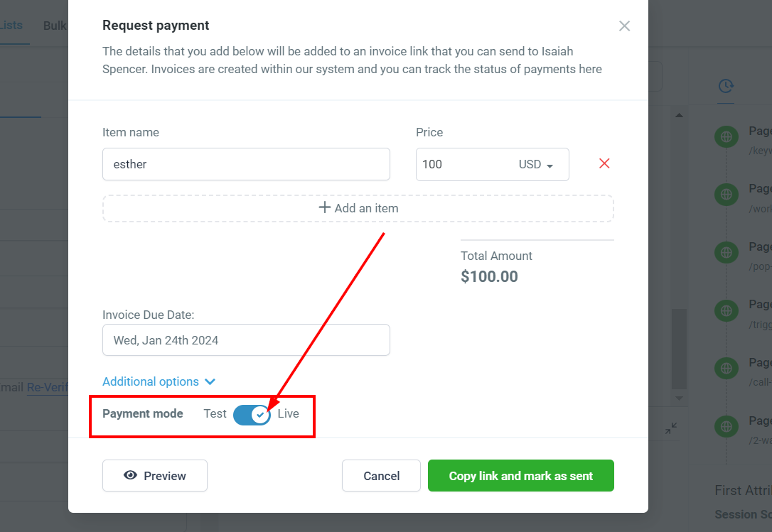This screenshot has width=772, height=532.
Task: Open the Invoice Due Date field
Action: (x=246, y=340)
